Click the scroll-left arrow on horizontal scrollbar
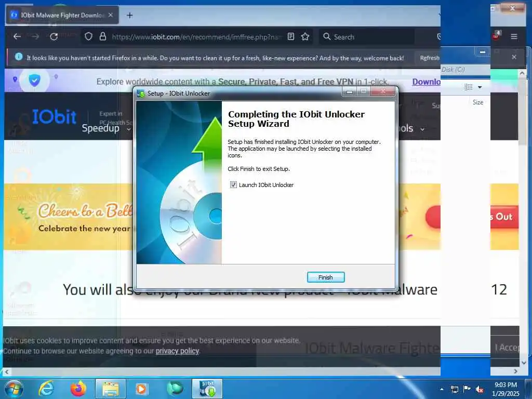532x399 pixels. [6, 371]
